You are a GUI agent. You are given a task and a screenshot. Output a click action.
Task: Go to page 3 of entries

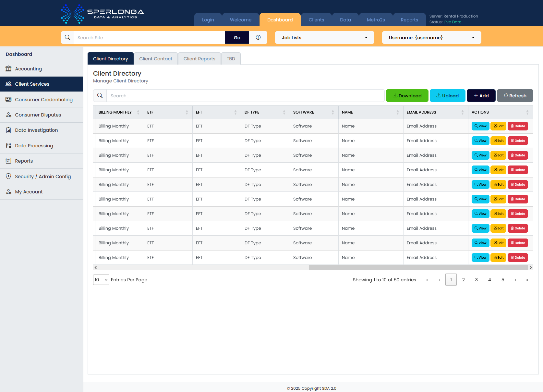click(x=476, y=280)
